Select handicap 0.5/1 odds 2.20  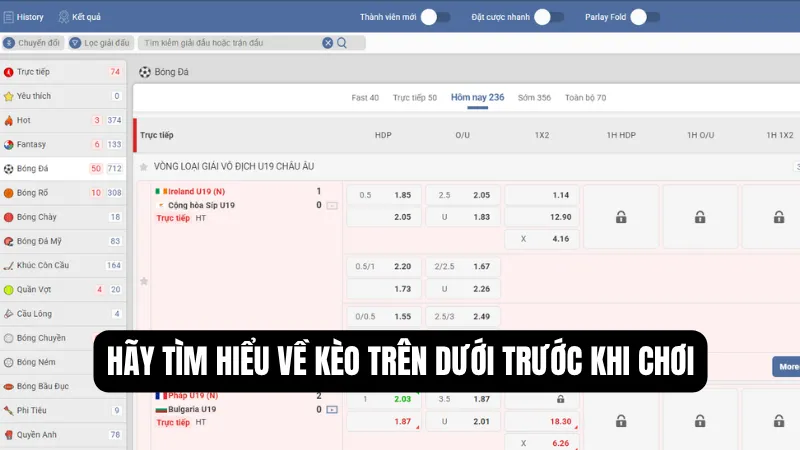tap(384, 266)
